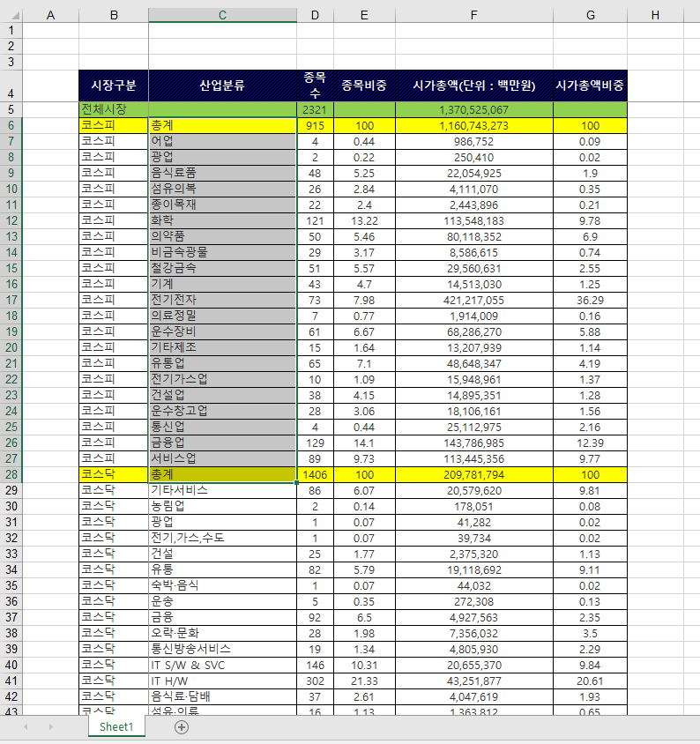Image resolution: width=700 pixels, height=744 pixels.
Task: Click the 종목비중 header cell
Action: [x=364, y=86]
